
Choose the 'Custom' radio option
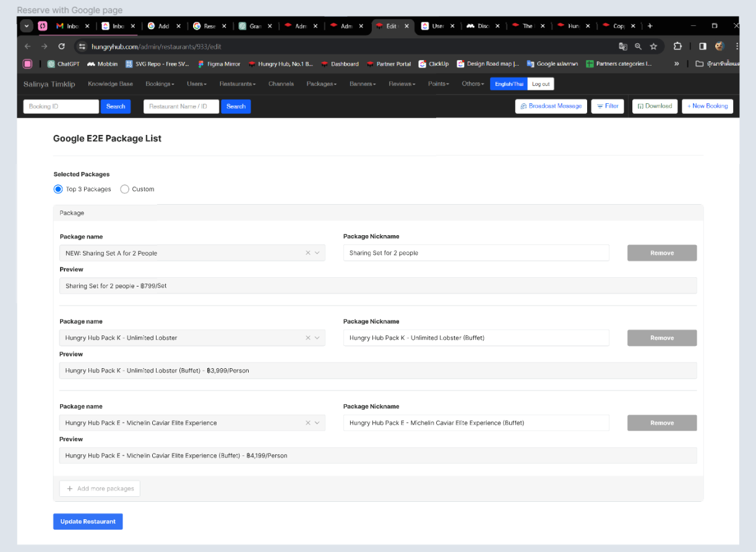pos(124,189)
